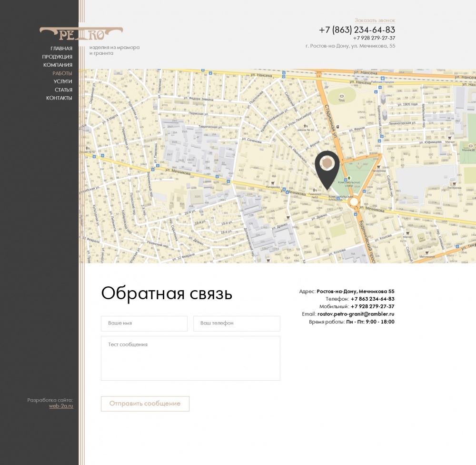This screenshot has height=465, width=476.
Task: Open the Главная menu item
Action: [61, 49]
